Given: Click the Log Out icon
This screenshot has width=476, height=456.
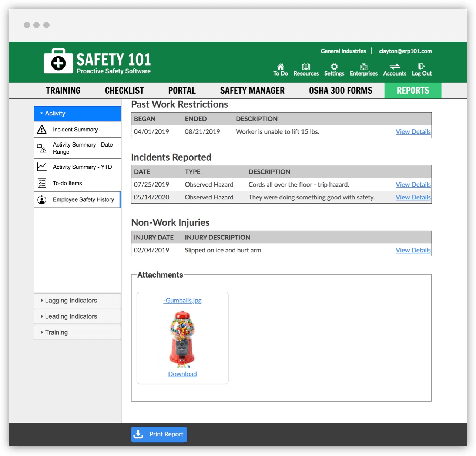Looking at the screenshot, I should (x=422, y=67).
